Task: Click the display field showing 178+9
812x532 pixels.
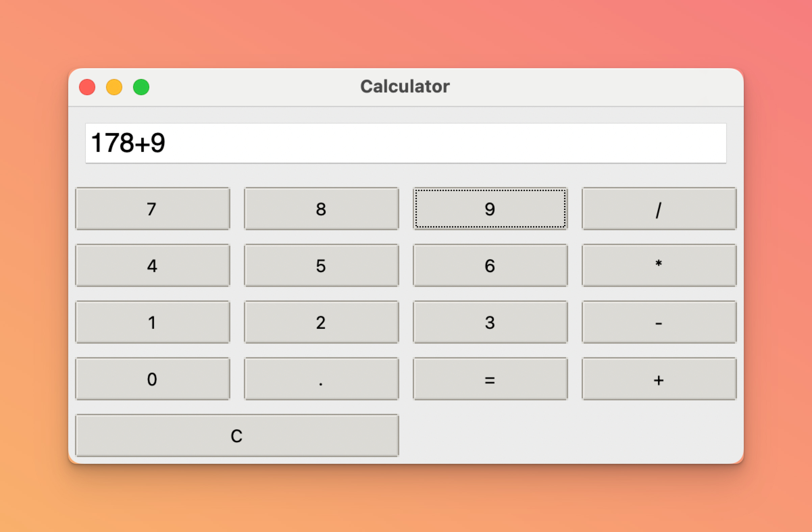Action: (x=406, y=143)
